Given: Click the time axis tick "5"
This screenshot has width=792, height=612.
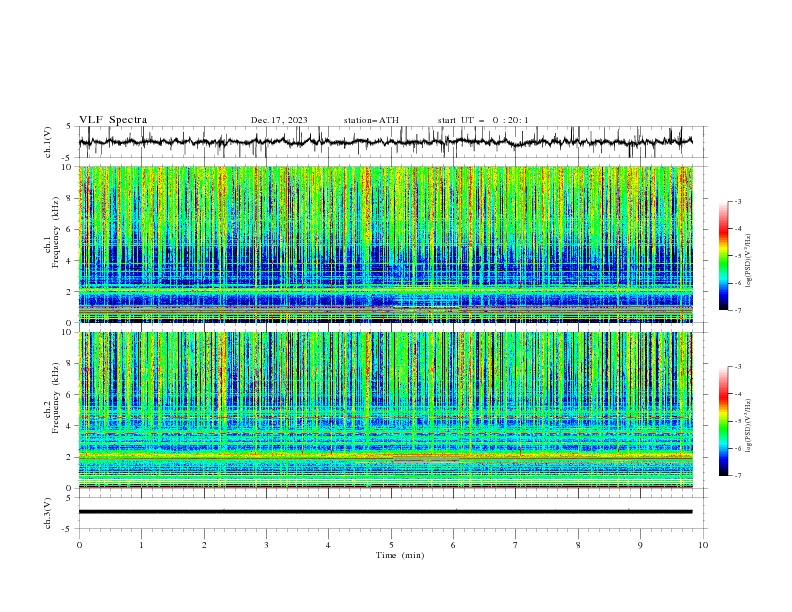Looking at the screenshot, I should click(x=391, y=545).
